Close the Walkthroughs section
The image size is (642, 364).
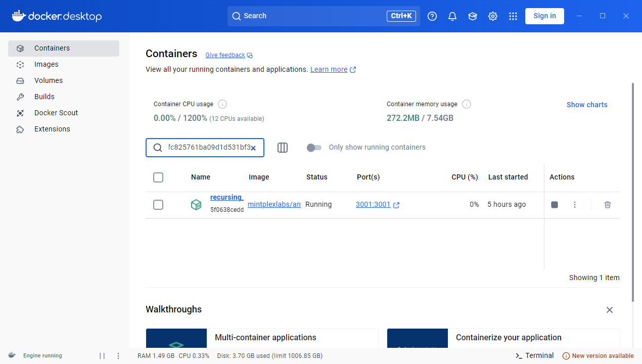[610, 310]
